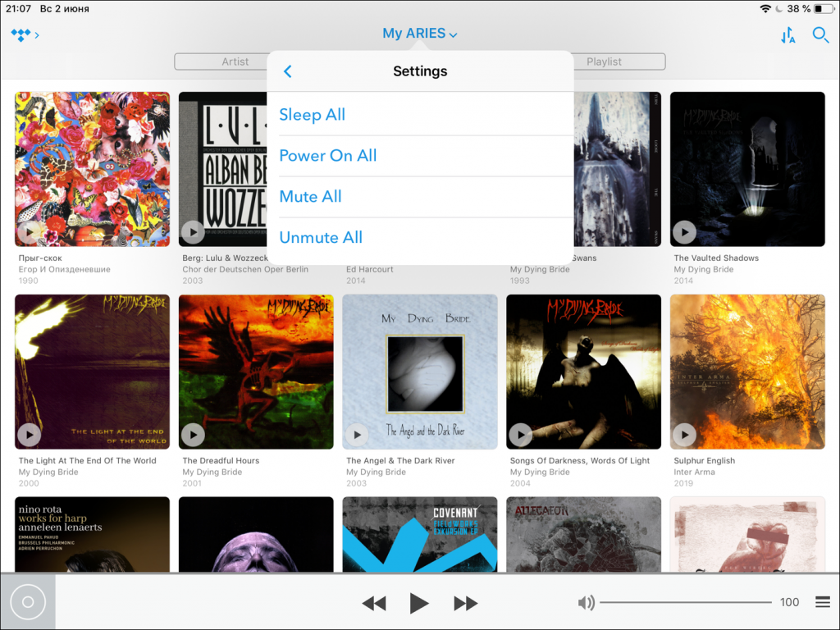840x630 pixels.
Task: Open the search magnifier icon
Action: click(x=820, y=35)
